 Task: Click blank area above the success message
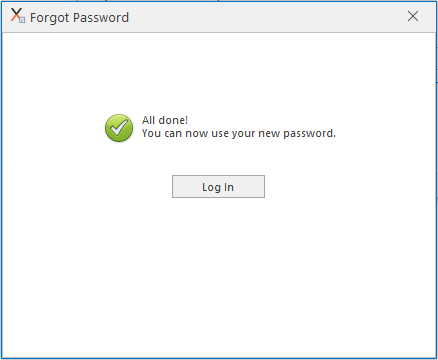(x=218, y=72)
